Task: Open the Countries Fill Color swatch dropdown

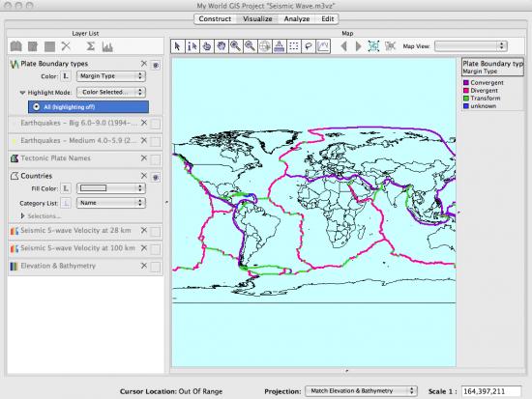Action: [111, 188]
